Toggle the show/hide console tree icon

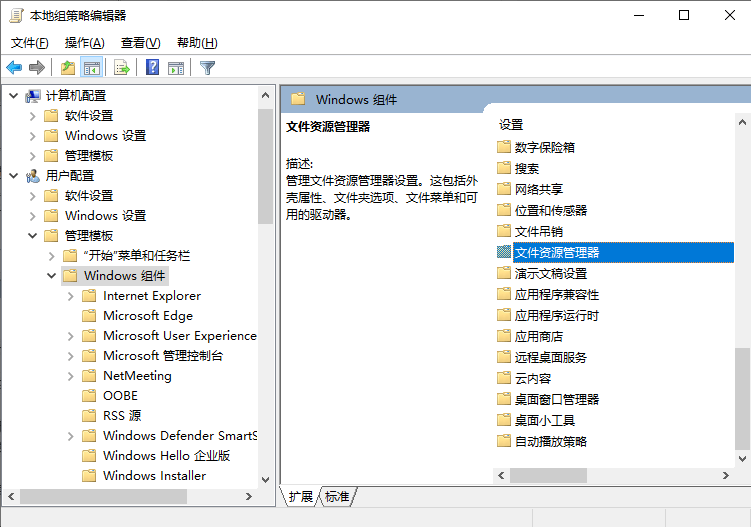tap(91, 68)
